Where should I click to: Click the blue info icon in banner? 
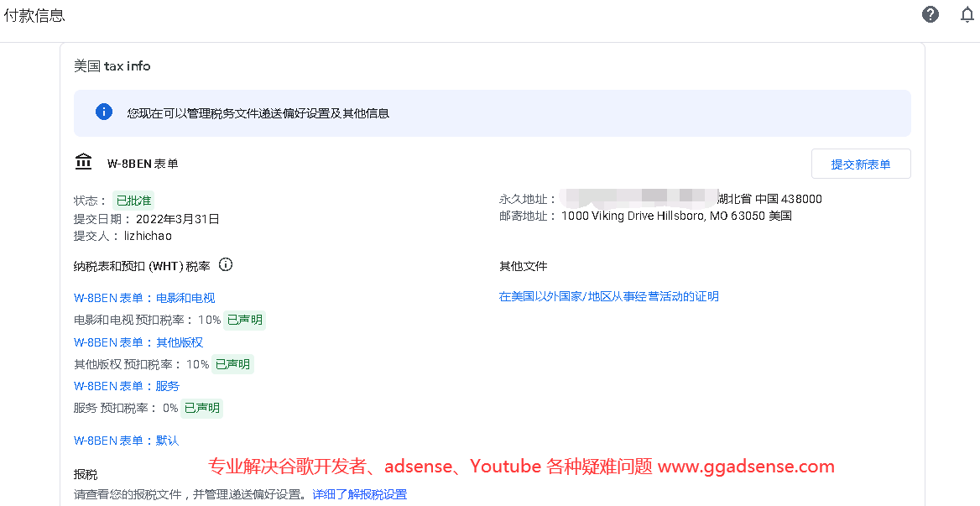(x=104, y=112)
